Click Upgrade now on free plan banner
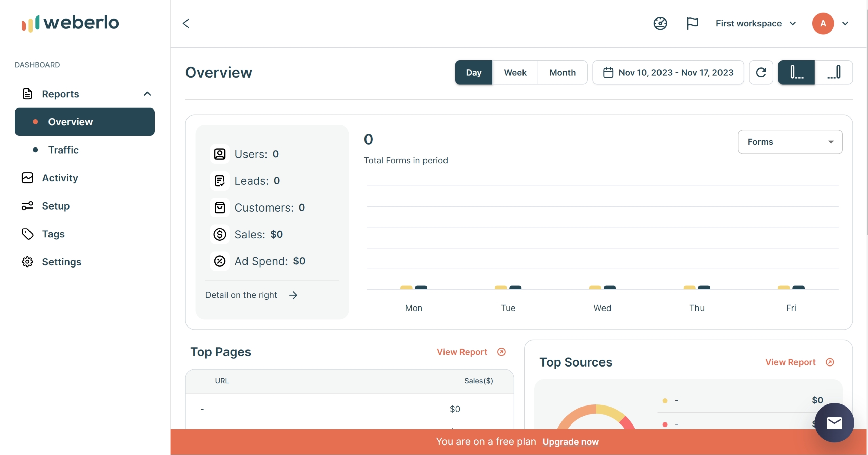The image size is (868, 455). pyautogui.click(x=570, y=442)
